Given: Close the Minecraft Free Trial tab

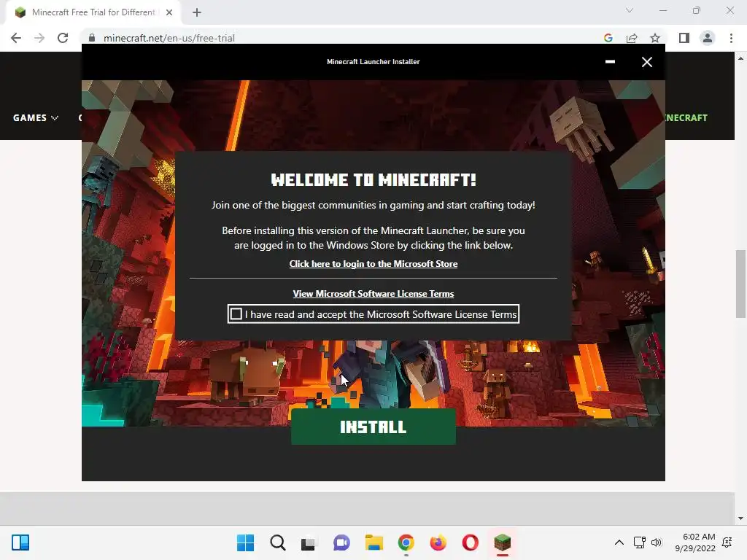Looking at the screenshot, I should 169,12.
